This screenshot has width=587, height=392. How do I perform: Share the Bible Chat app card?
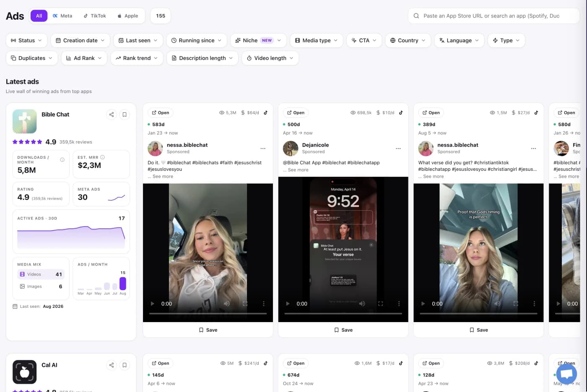pos(112,114)
